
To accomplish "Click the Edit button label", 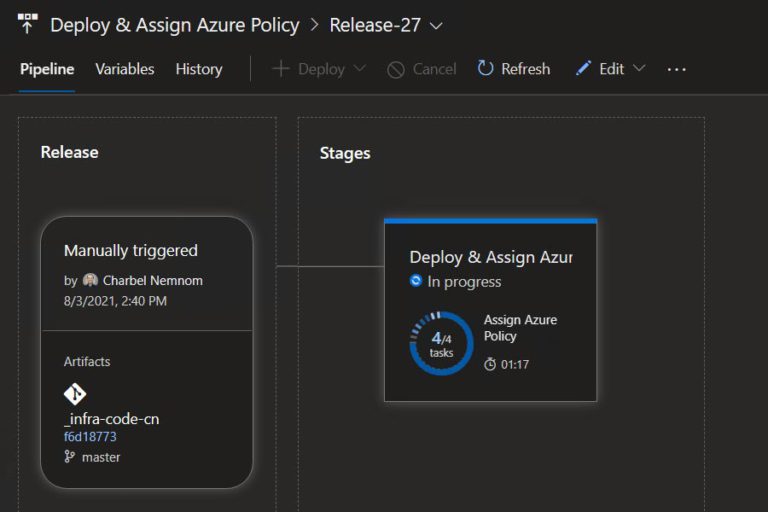I will click(x=612, y=69).
